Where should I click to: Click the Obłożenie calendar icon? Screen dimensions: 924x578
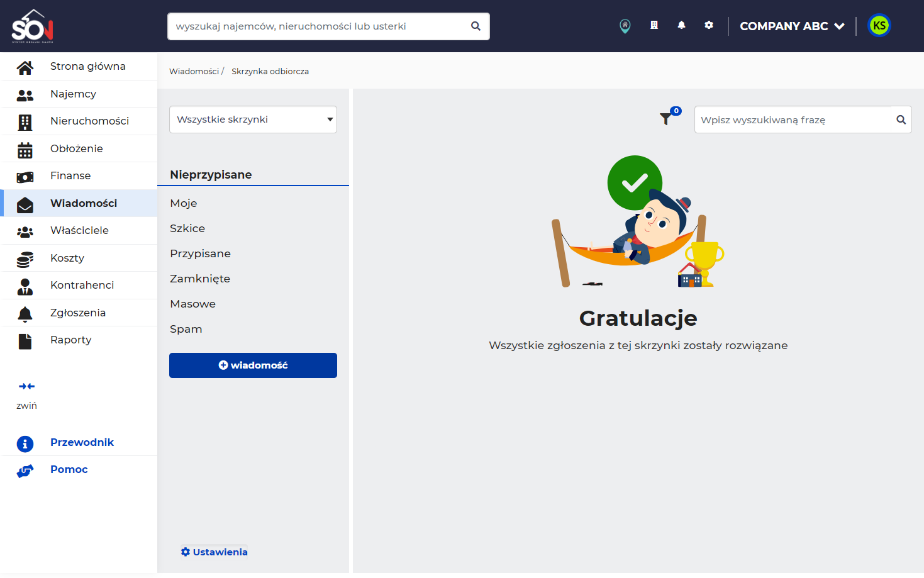(25, 150)
